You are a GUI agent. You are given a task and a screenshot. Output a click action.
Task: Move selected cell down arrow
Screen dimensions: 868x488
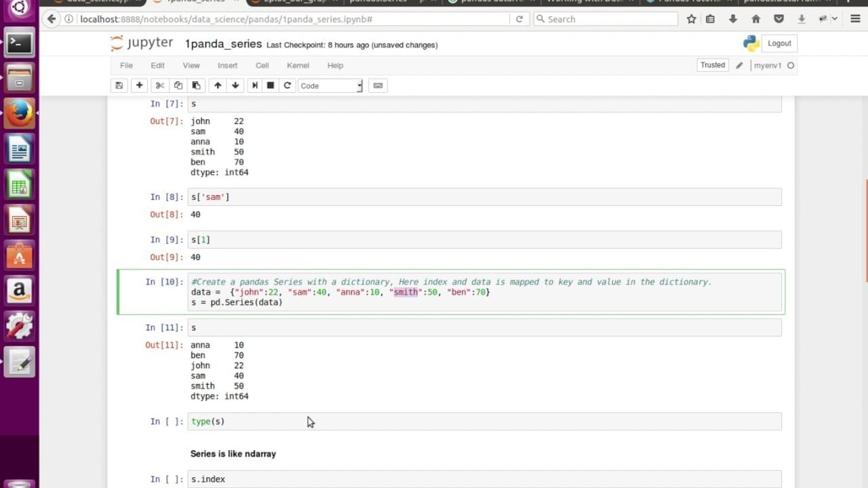click(235, 85)
